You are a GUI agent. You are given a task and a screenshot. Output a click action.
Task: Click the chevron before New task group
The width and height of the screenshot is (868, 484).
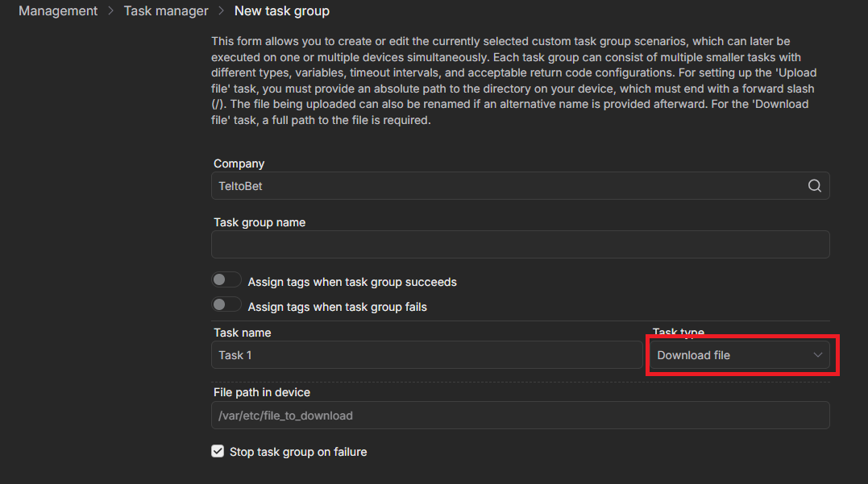221,11
